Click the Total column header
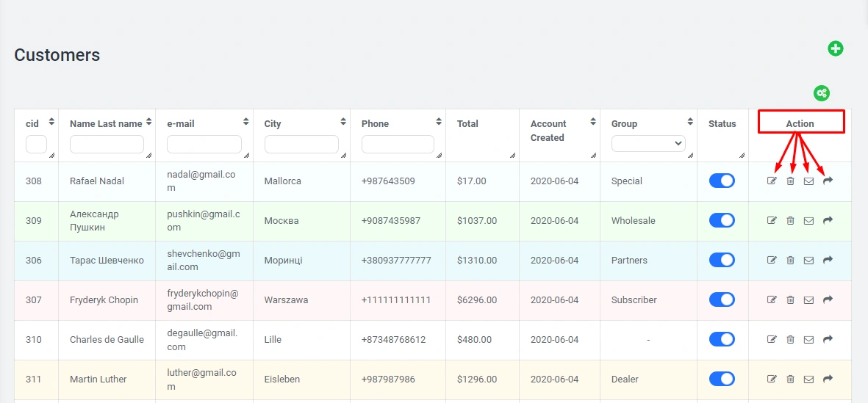The height and width of the screenshot is (403, 868). pos(467,124)
